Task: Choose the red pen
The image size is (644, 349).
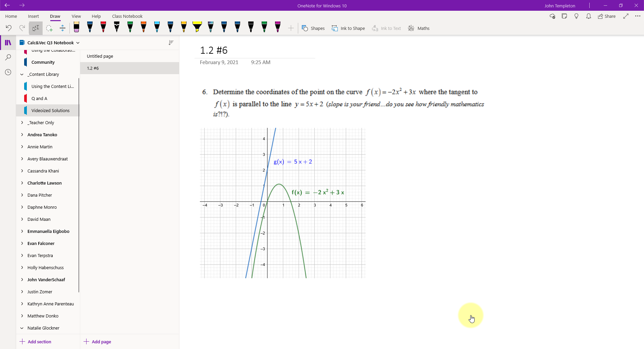Action: pos(103,28)
